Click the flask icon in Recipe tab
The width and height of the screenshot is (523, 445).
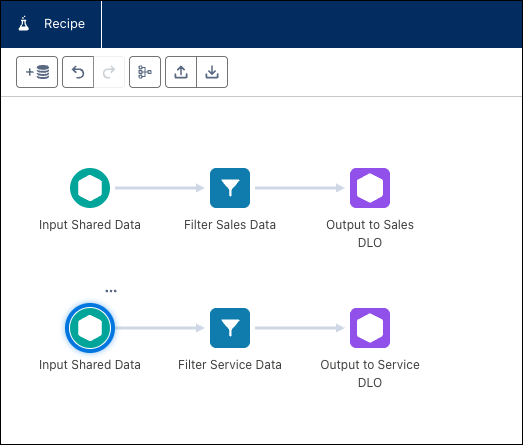click(x=24, y=24)
